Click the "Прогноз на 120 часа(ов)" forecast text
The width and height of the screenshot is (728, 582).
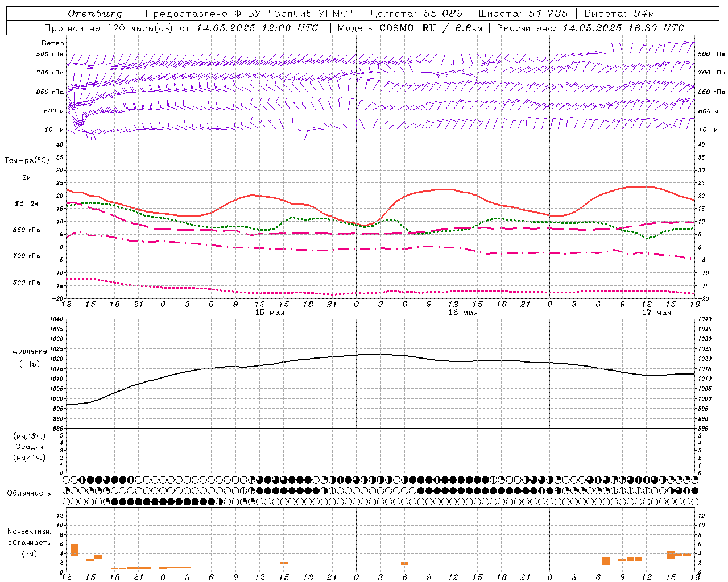[x=109, y=28]
